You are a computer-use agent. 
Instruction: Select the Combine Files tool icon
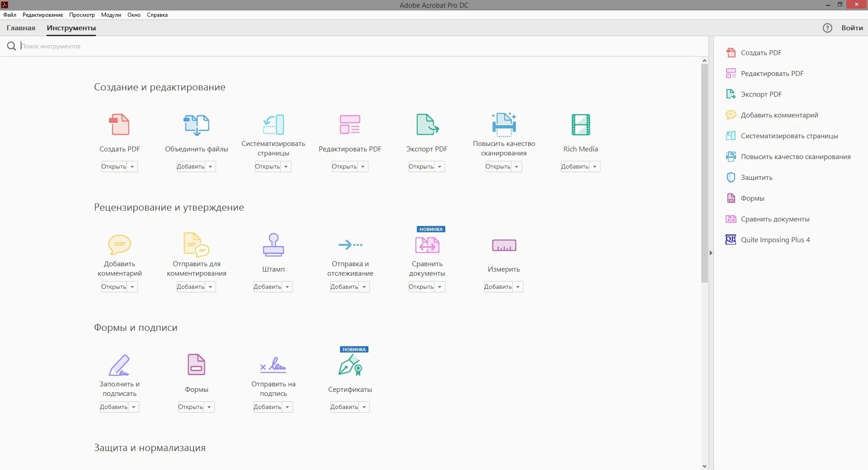coord(196,125)
